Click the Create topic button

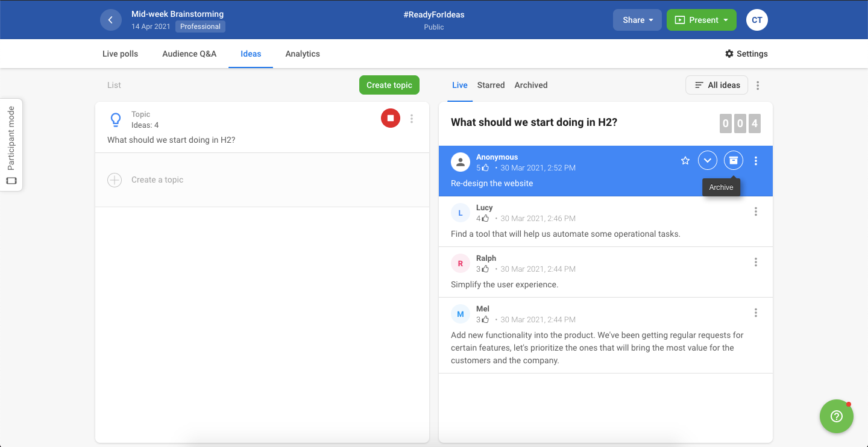tap(389, 85)
